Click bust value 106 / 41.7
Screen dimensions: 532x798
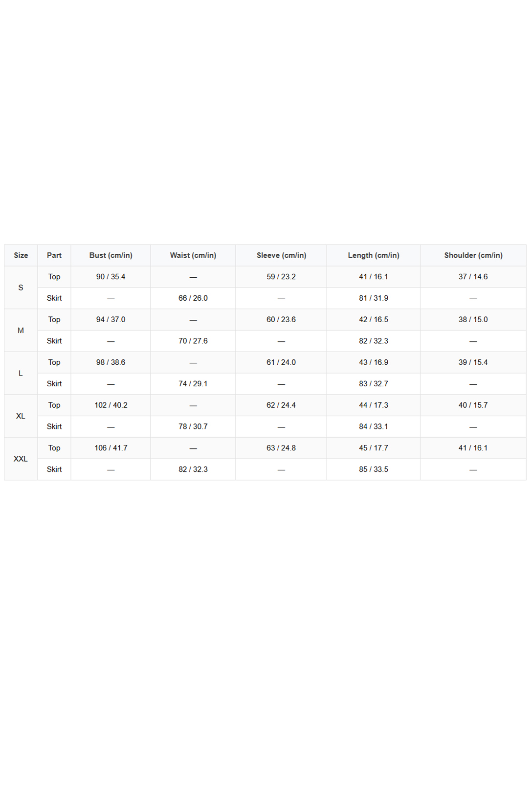pyautogui.click(x=111, y=448)
